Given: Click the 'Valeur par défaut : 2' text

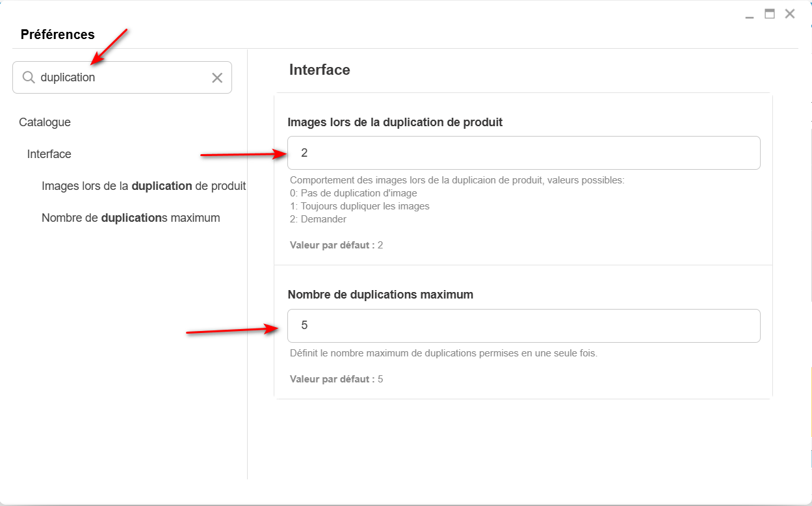Looking at the screenshot, I should 336,245.
